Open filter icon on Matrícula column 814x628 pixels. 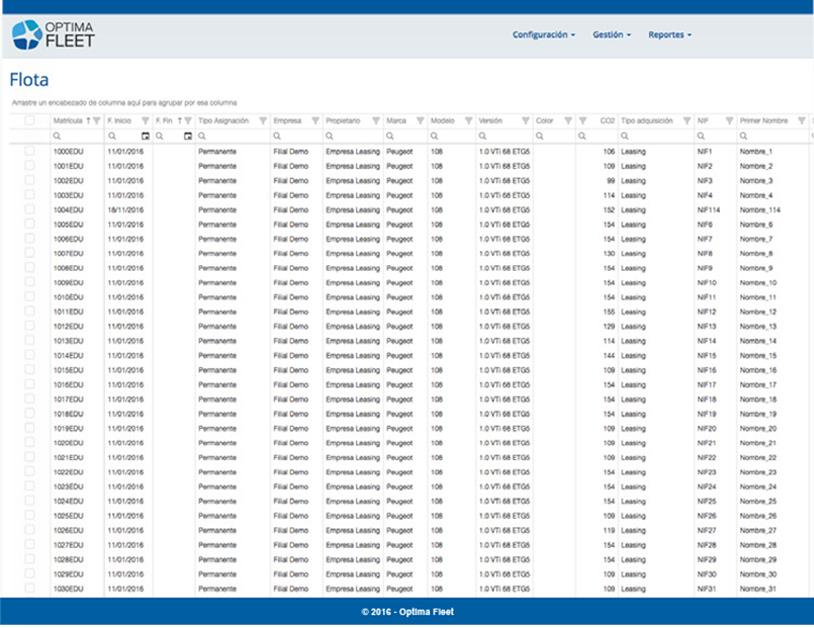(x=96, y=121)
